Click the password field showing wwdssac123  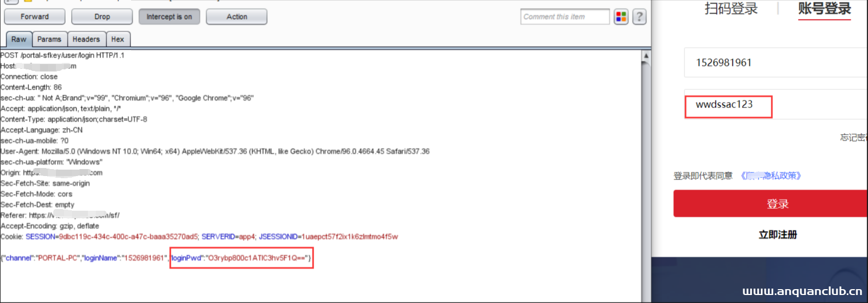(x=775, y=105)
